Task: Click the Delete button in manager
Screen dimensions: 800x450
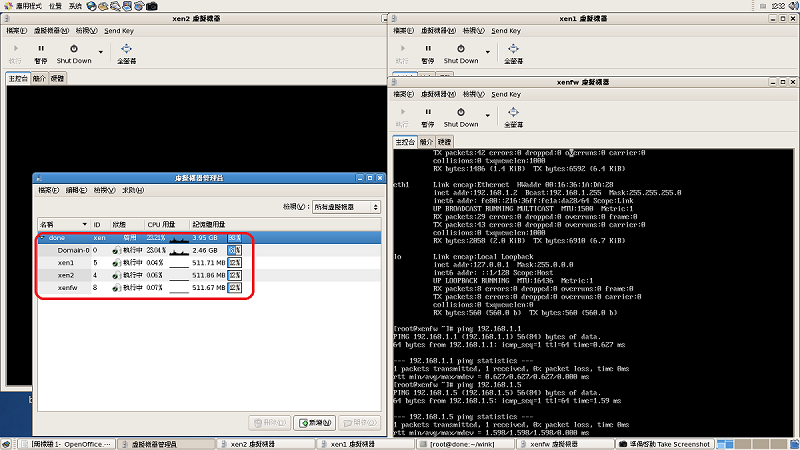Action: (269, 423)
